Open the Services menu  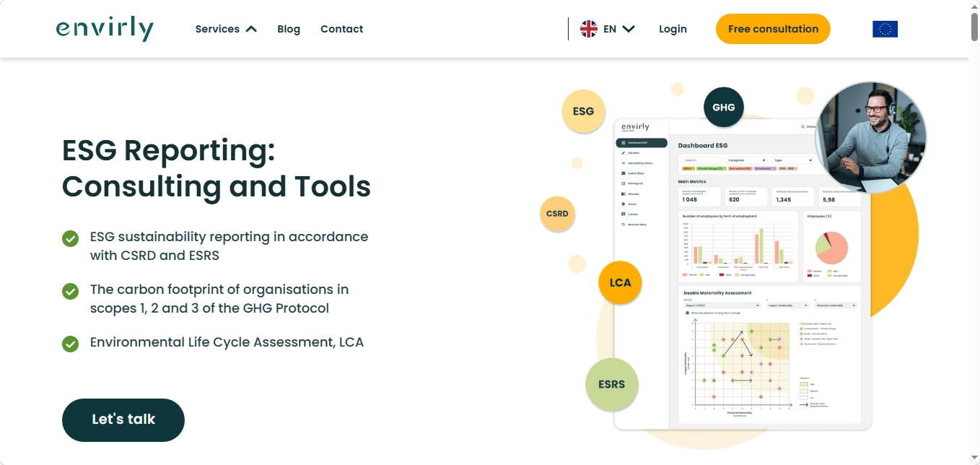[x=217, y=29]
